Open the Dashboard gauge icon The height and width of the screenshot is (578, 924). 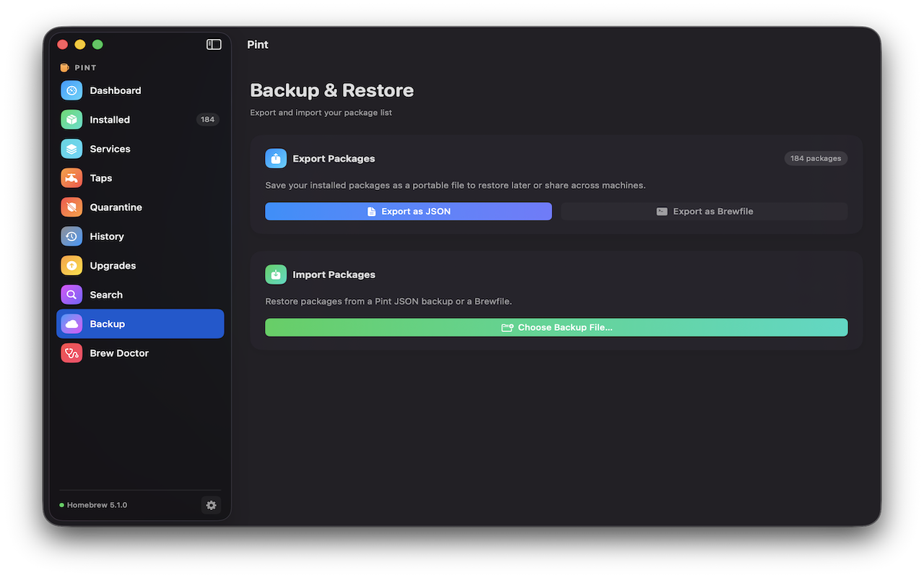pyautogui.click(x=71, y=90)
